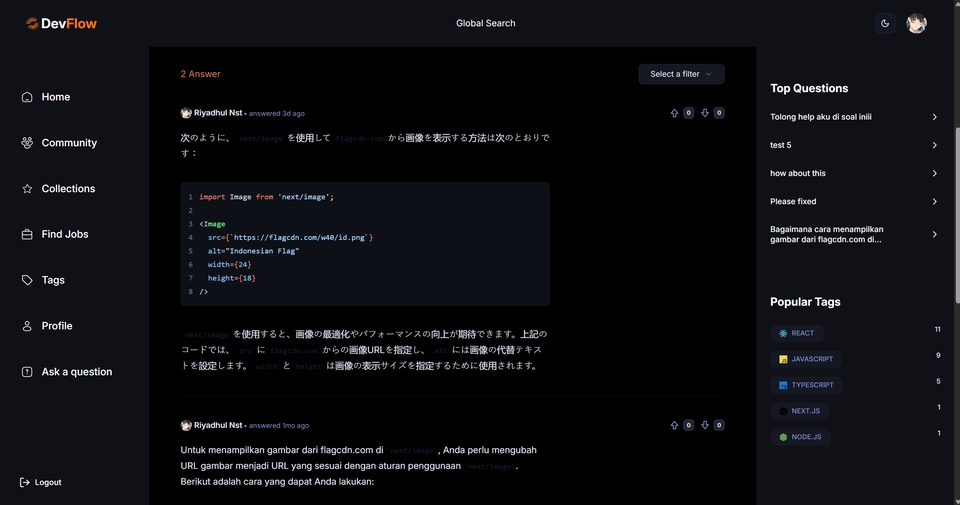Click the Logout arrow icon
This screenshot has width=960, height=505.
24,482
